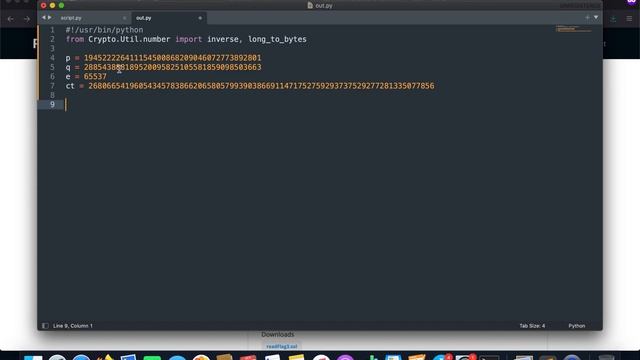Click line number 4 in the gutter
Screen dimensions: 640x360
[x=52, y=58]
